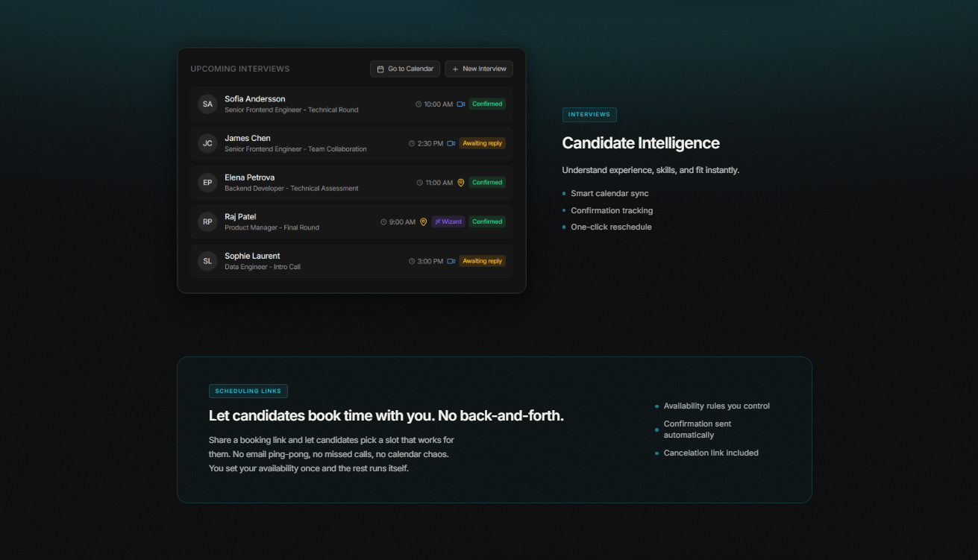Select the SCHEDULING LINKS tag label

click(x=248, y=391)
